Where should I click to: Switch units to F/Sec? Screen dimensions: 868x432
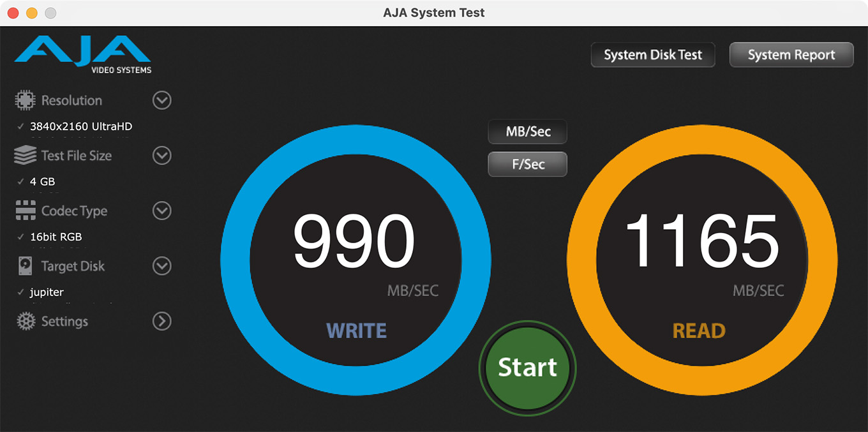[x=527, y=164]
